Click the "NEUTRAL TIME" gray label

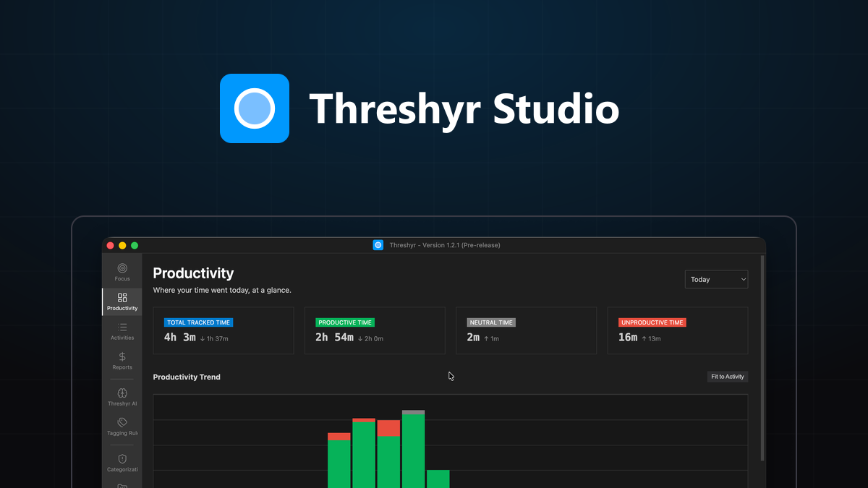tap(491, 322)
